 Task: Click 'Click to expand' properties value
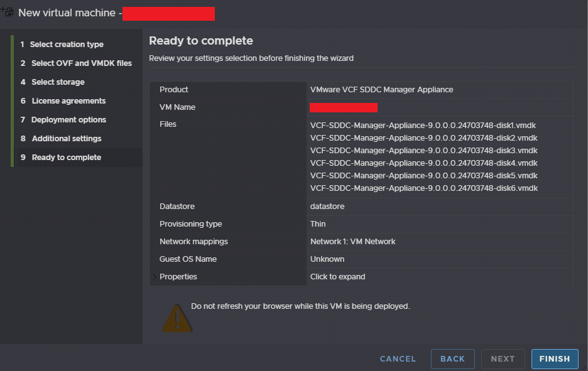point(337,277)
